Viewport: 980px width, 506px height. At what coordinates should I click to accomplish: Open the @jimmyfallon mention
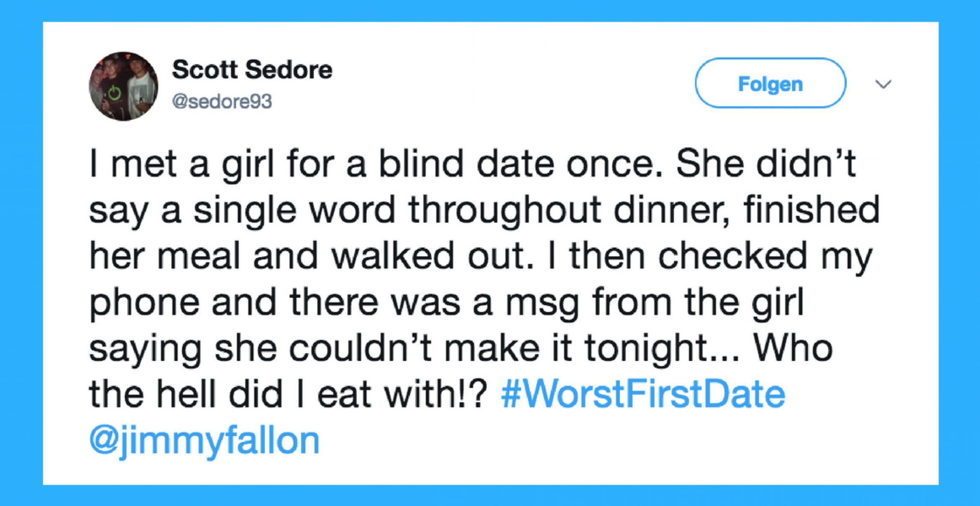[x=204, y=440]
